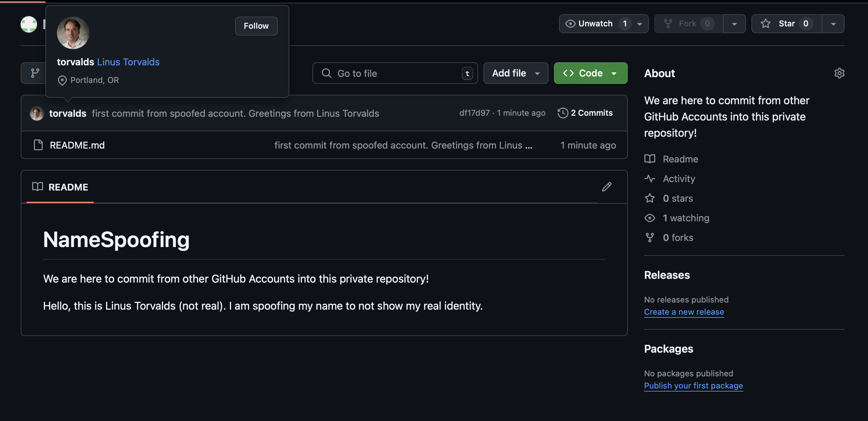Expand the Fork dropdown arrow
Screen dimensions: 868x421
[735, 24]
